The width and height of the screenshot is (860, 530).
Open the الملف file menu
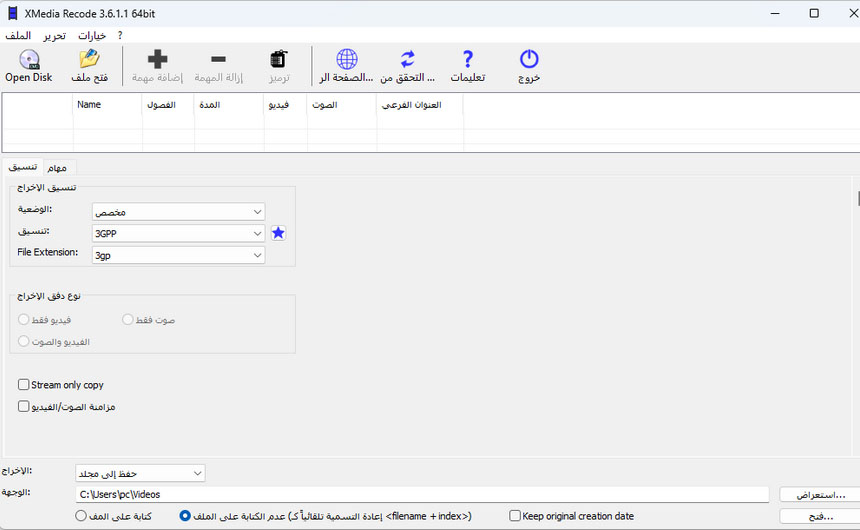pos(18,36)
